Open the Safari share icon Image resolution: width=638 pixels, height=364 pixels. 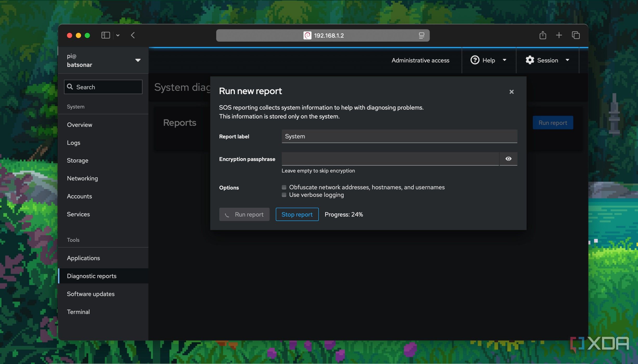coord(543,35)
